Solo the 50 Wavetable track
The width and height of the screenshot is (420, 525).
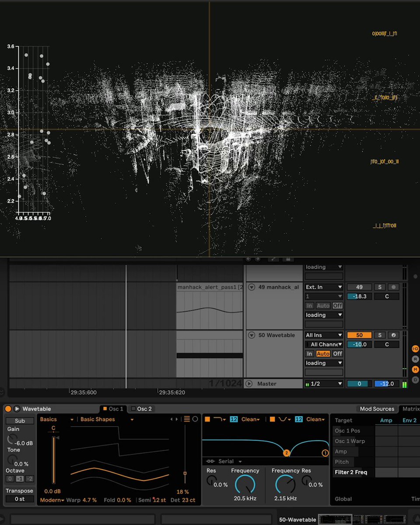tap(380, 335)
